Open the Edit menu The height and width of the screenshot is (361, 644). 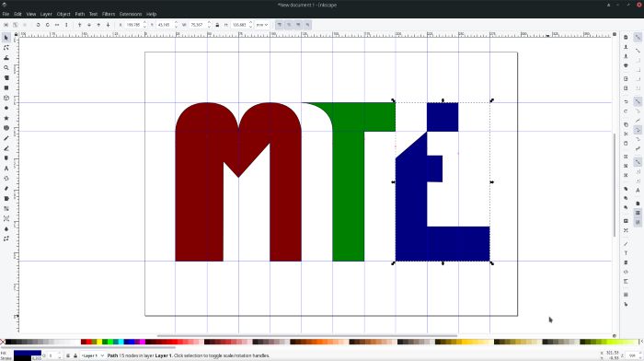(17, 14)
